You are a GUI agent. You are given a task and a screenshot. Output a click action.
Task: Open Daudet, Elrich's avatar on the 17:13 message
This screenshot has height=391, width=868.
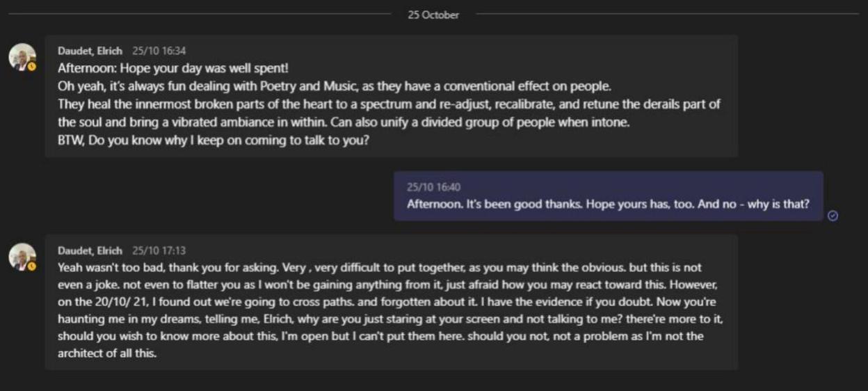tap(22, 256)
